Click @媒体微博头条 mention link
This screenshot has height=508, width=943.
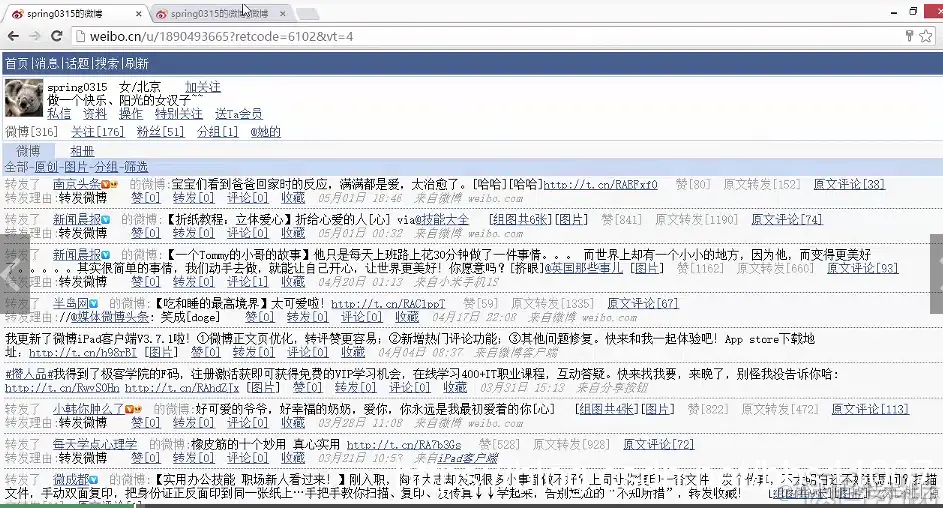(109, 317)
